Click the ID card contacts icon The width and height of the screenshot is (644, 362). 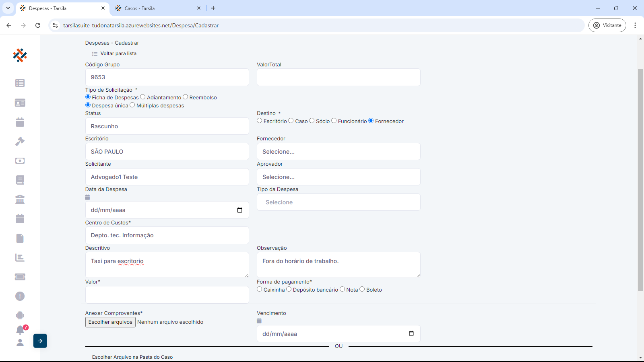coord(20,103)
